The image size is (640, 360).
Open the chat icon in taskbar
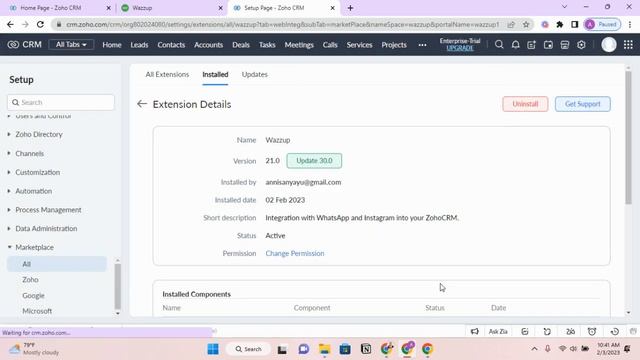click(303, 349)
